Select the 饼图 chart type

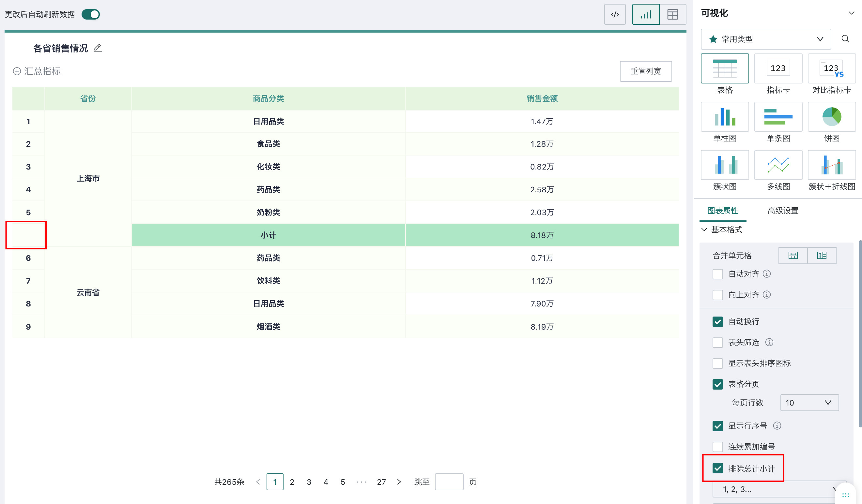(832, 116)
